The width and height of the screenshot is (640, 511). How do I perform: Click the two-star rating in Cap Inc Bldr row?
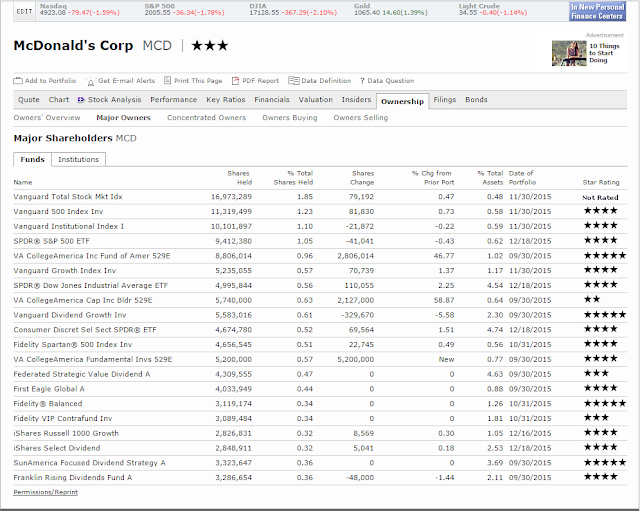click(592, 299)
